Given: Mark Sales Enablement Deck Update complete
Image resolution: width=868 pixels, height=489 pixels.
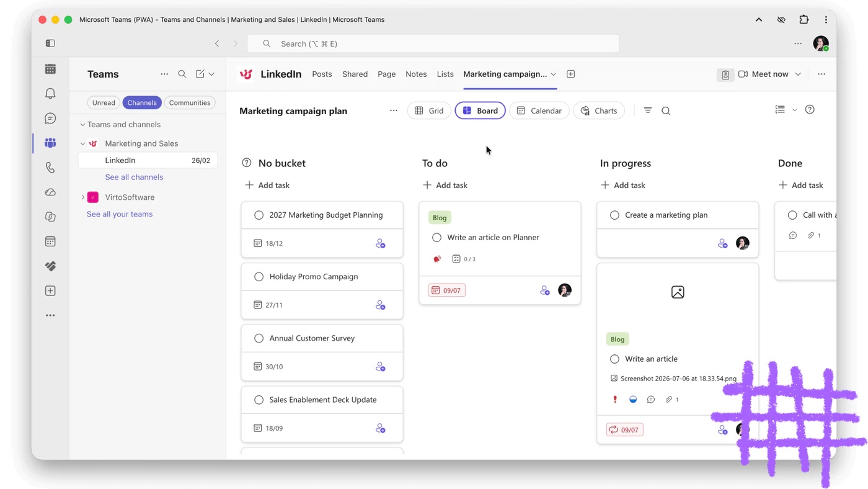Looking at the screenshot, I should click(x=259, y=400).
